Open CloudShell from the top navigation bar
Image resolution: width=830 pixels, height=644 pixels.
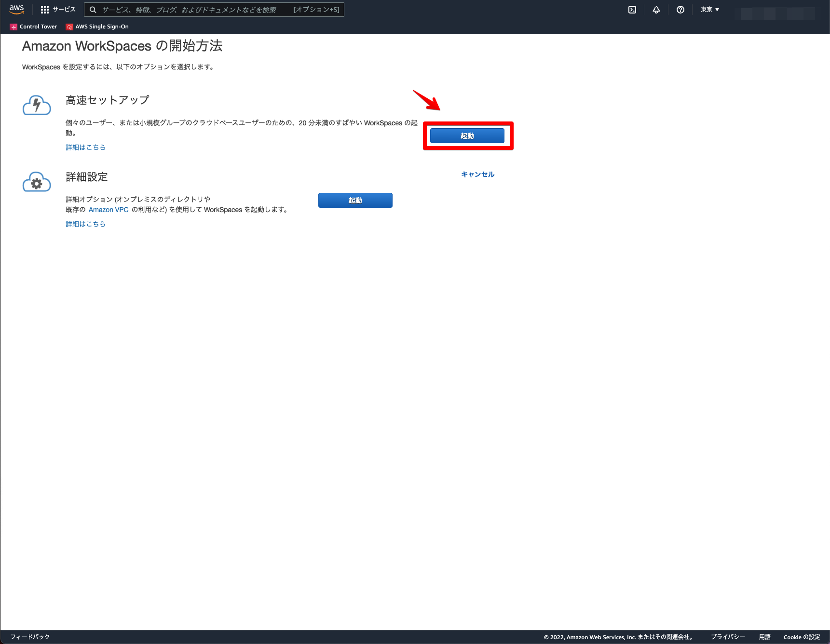pos(632,9)
